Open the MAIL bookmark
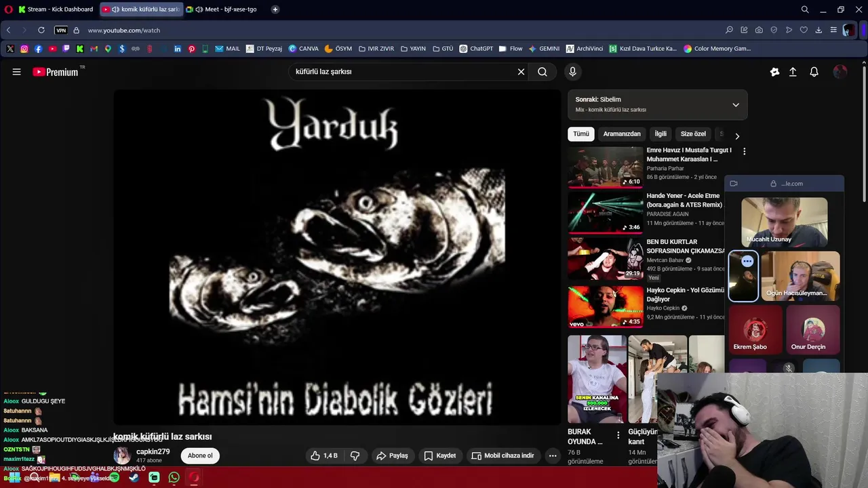Viewport: 868px width, 488px height. tap(227, 49)
